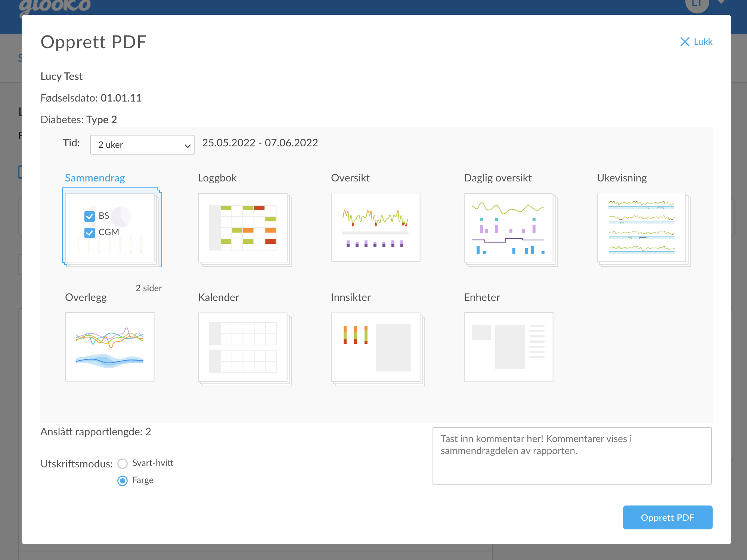Click the Ukevisning title label
The width and height of the screenshot is (747, 560).
point(622,178)
